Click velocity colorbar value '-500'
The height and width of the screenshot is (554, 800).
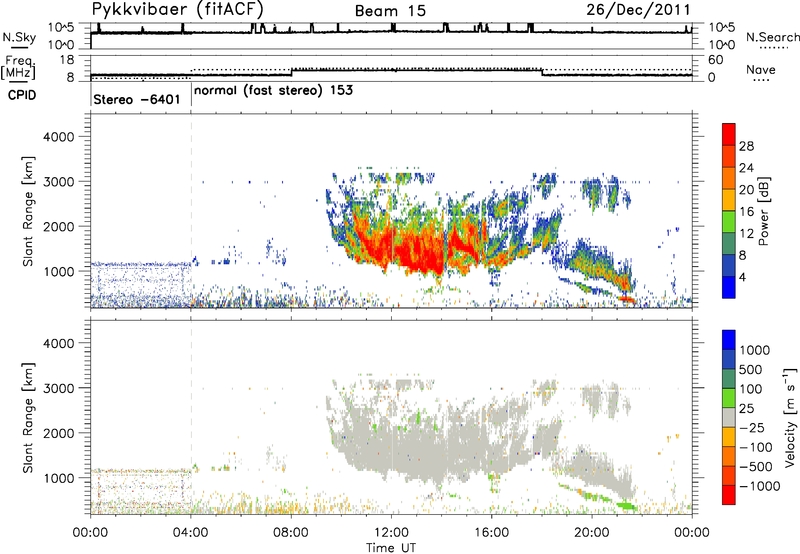[756, 467]
